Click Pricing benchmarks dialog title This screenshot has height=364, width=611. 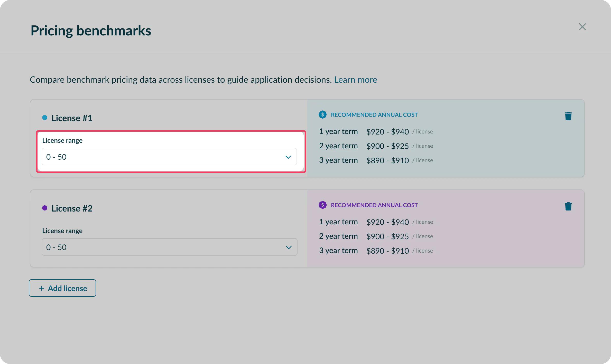click(x=91, y=31)
